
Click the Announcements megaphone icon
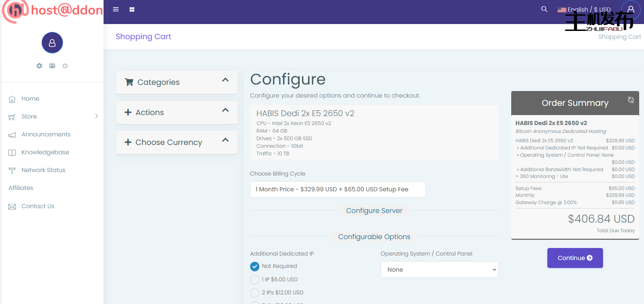pyautogui.click(x=12, y=135)
